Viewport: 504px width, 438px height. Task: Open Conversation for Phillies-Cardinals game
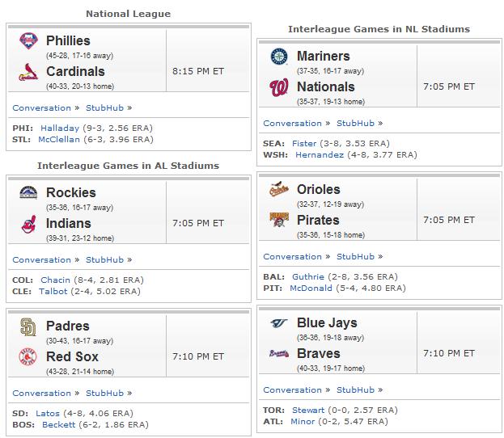click(x=42, y=108)
